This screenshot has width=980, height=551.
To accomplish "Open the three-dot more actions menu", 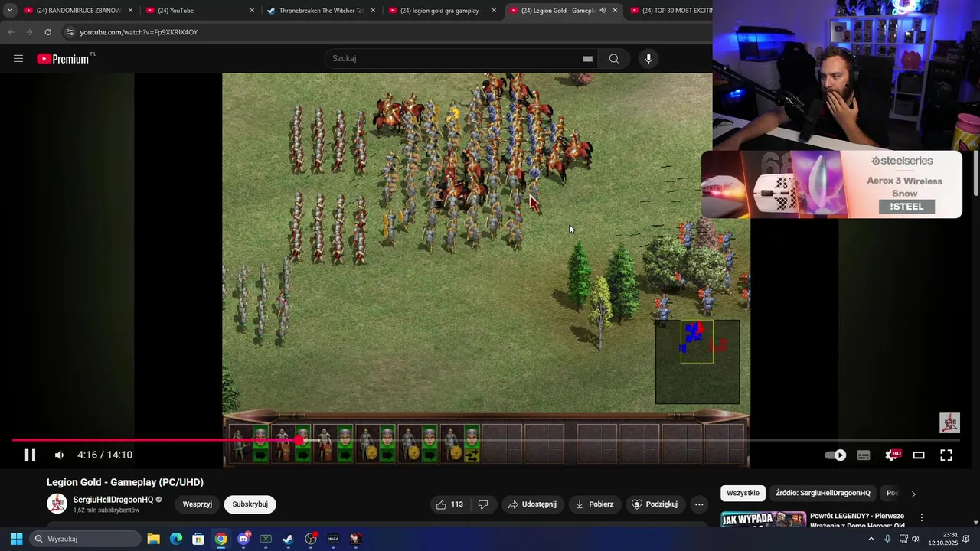I will pos(699,504).
